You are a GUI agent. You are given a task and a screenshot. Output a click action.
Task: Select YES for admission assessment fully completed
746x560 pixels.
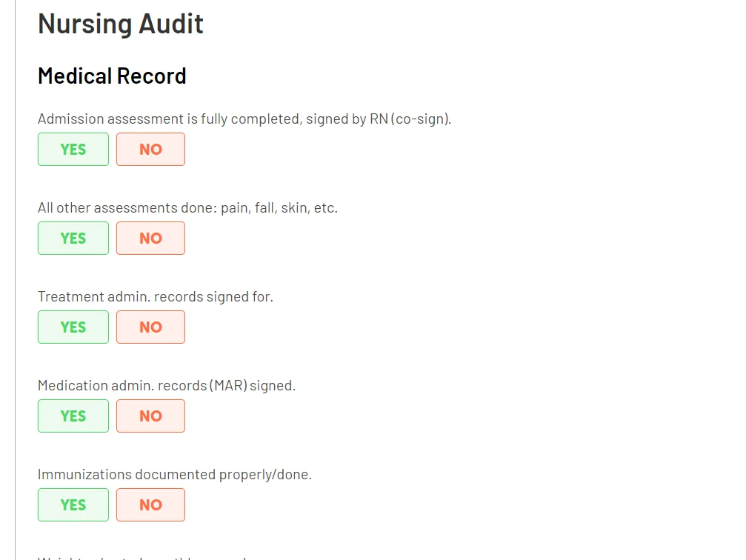73,149
